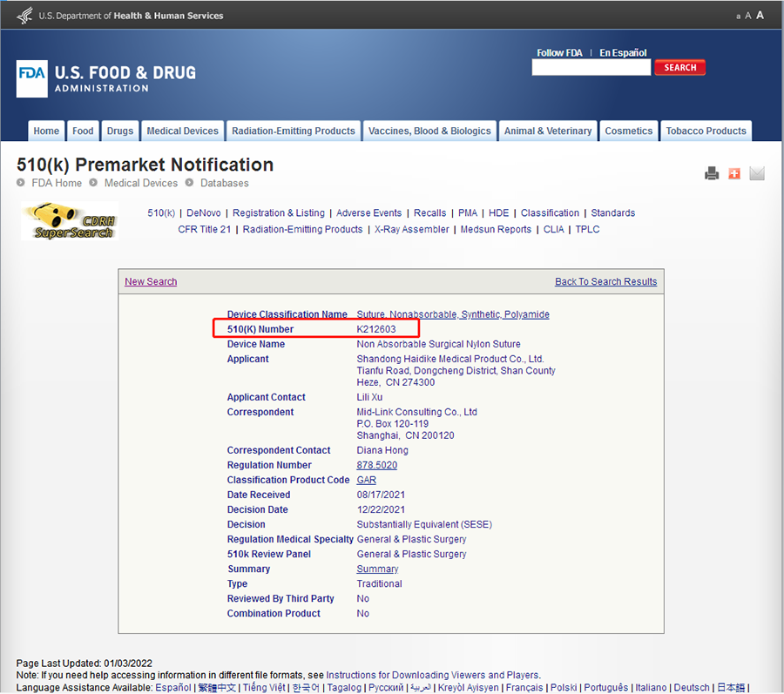Click the device name Non Absorbable Surgical Nylon Suture
Screen dimensions: 784x694
tap(438, 344)
